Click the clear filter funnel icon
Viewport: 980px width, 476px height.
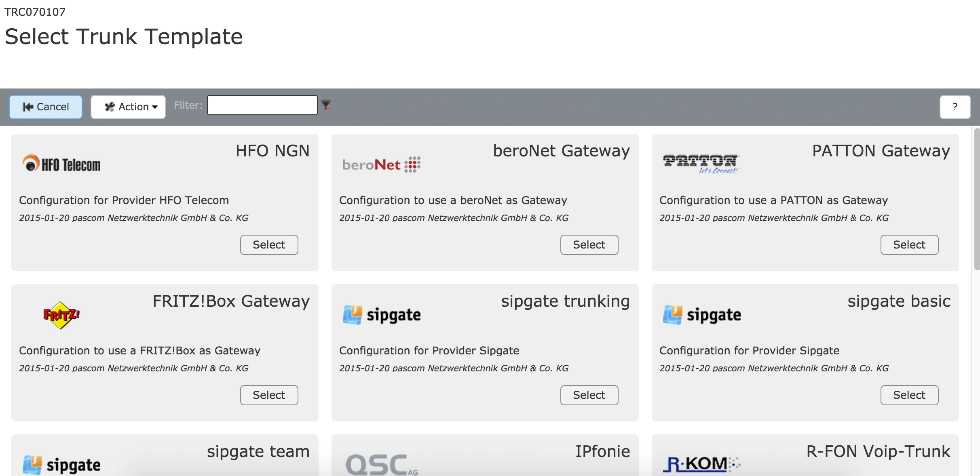tap(326, 105)
